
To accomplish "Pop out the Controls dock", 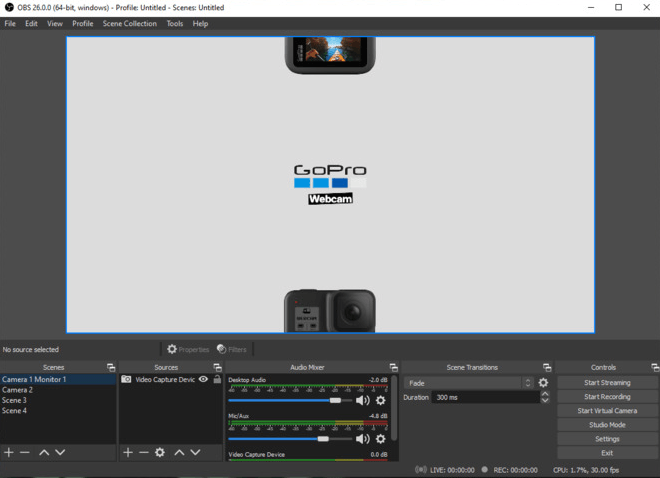I will click(655, 367).
